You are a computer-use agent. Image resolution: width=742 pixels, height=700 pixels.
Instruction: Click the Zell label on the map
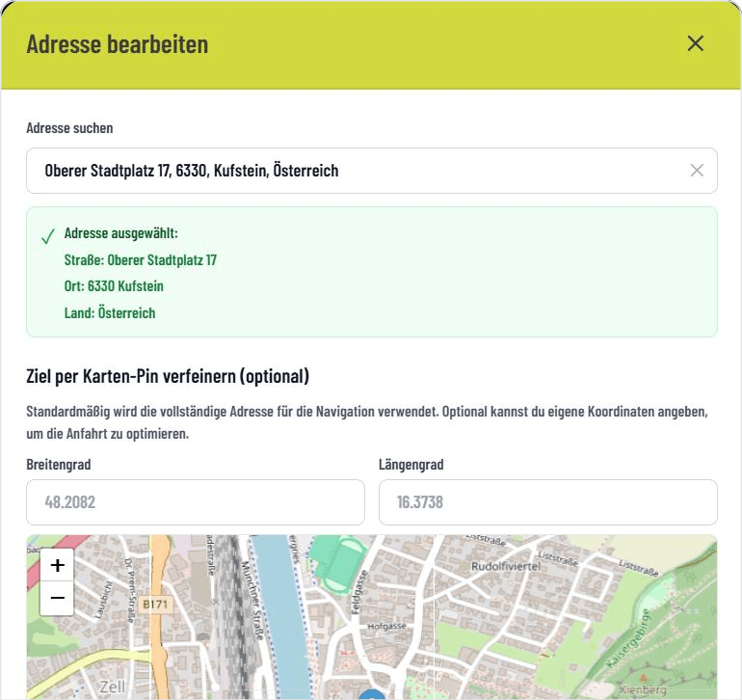113,687
